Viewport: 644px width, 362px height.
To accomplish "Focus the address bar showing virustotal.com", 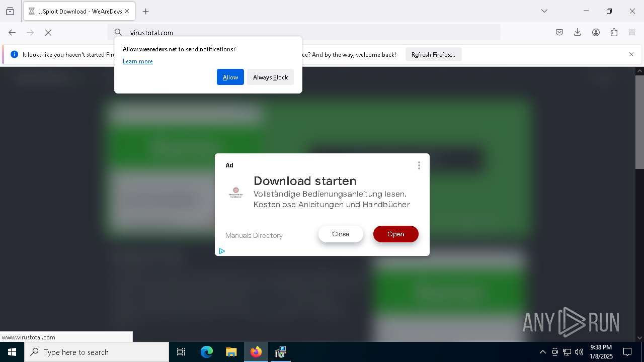I will coord(304,32).
